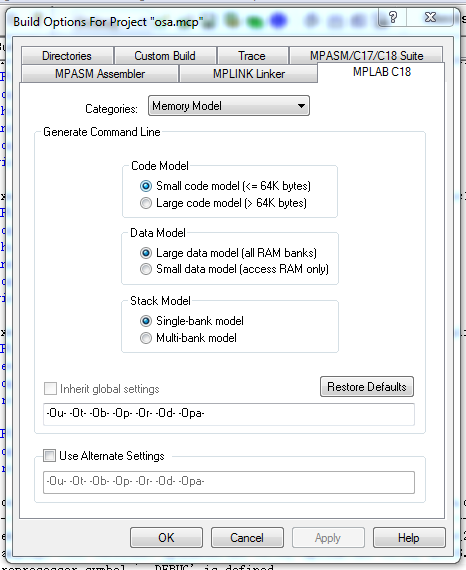Switch to the Directories tab

[x=67, y=56]
